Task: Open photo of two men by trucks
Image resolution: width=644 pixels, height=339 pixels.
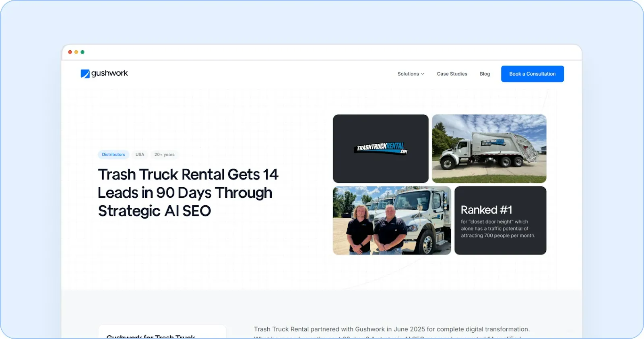Action: pyautogui.click(x=392, y=220)
